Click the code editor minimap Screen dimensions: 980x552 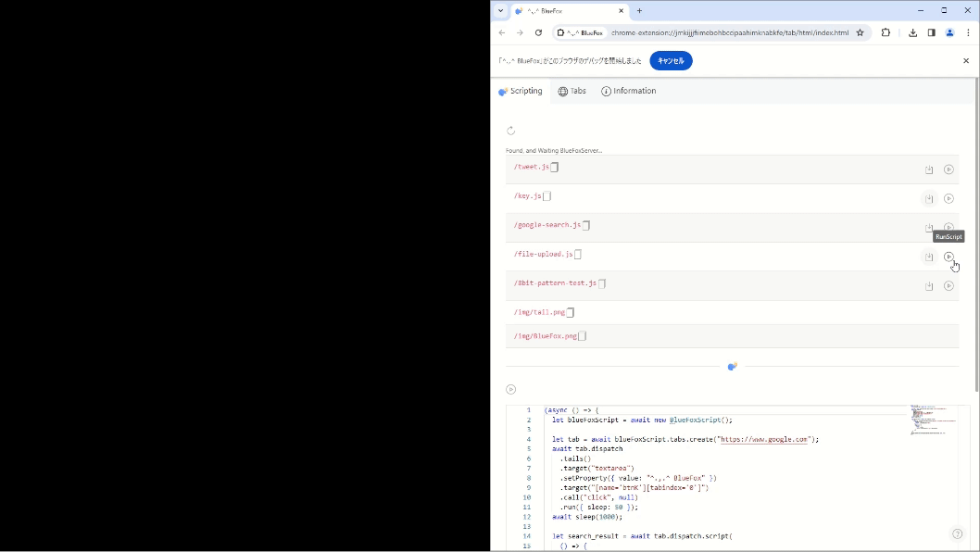(x=934, y=421)
